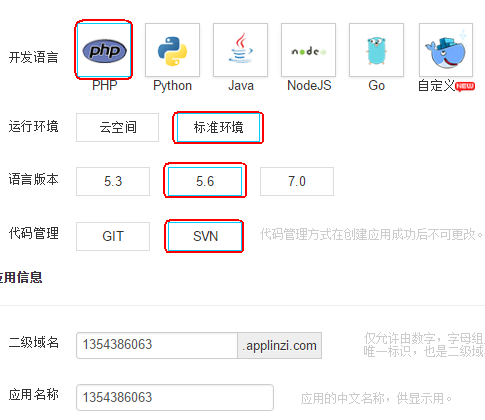Click the 二级域名 field label
Screen dimensions: 485x420
34,342
